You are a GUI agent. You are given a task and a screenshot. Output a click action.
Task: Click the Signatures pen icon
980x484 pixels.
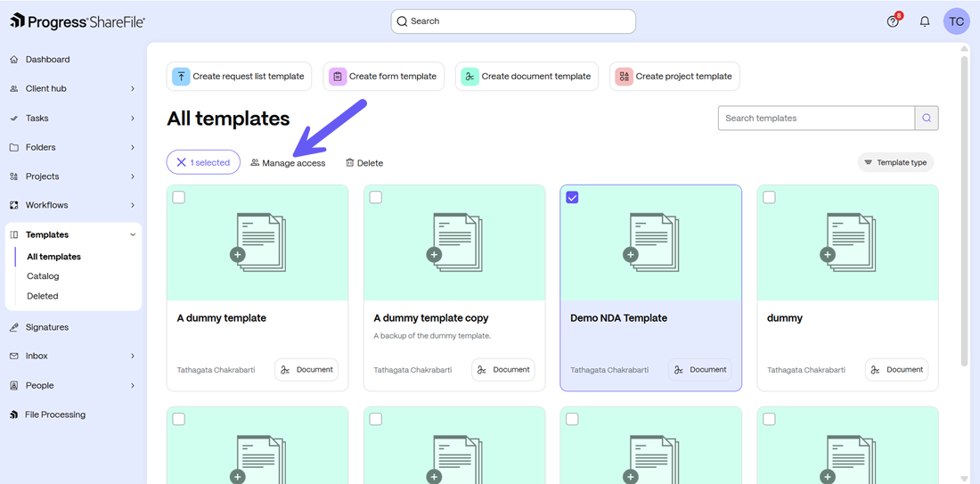pos(13,327)
